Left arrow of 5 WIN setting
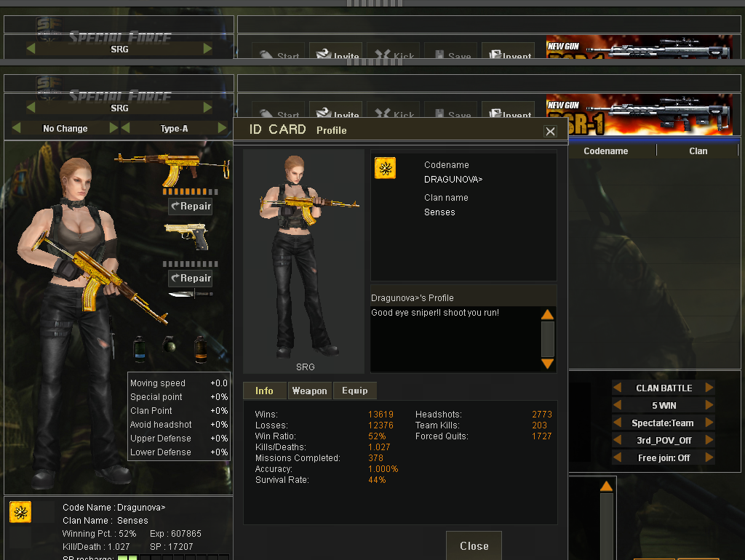The height and width of the screenshot is (560, 745). coord(617,405)
